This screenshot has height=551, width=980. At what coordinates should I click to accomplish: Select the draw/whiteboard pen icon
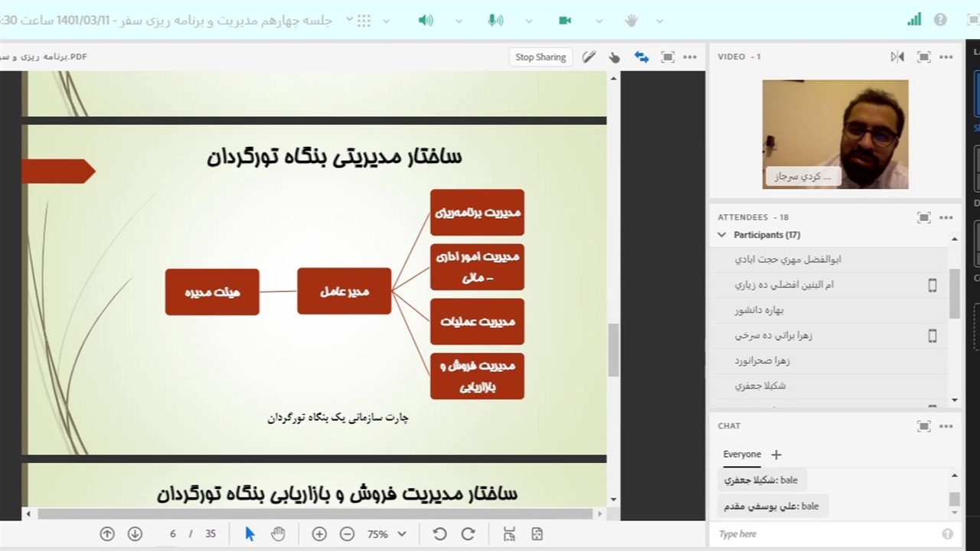(x=589, y=57)
